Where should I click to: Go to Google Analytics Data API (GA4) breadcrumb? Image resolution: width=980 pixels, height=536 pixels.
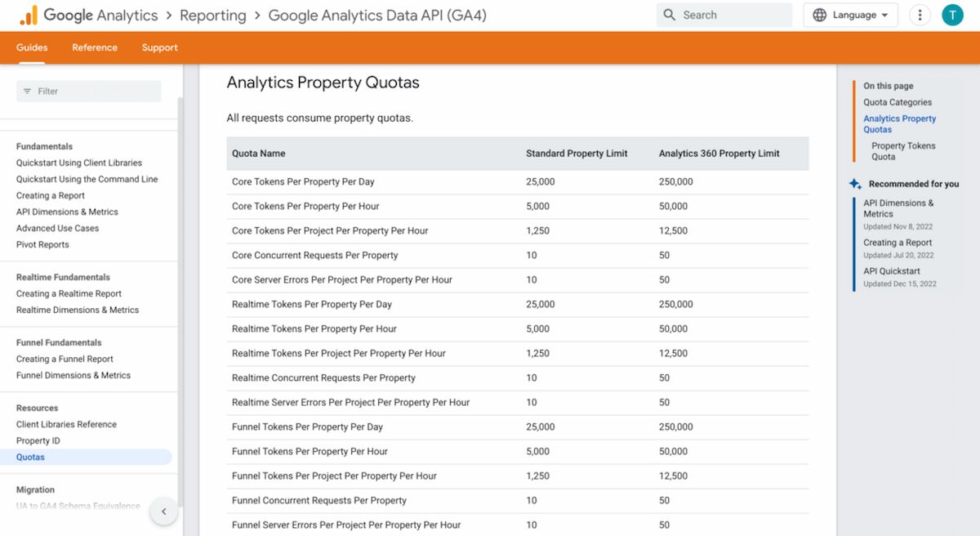tap(377, 15)
